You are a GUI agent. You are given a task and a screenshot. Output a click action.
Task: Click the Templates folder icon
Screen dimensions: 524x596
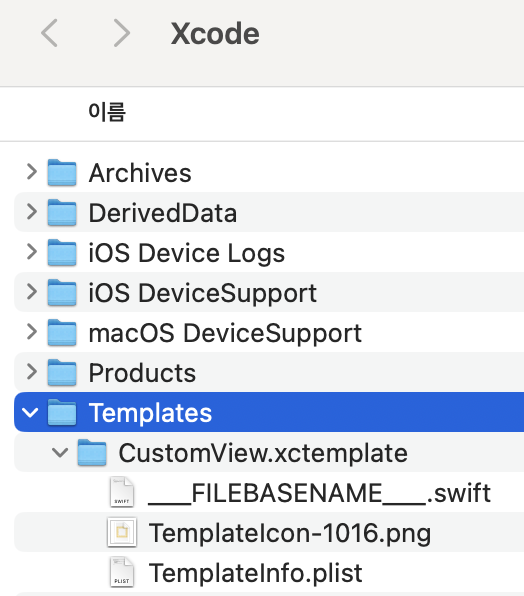pyautogui.click(x=62, y=412)
